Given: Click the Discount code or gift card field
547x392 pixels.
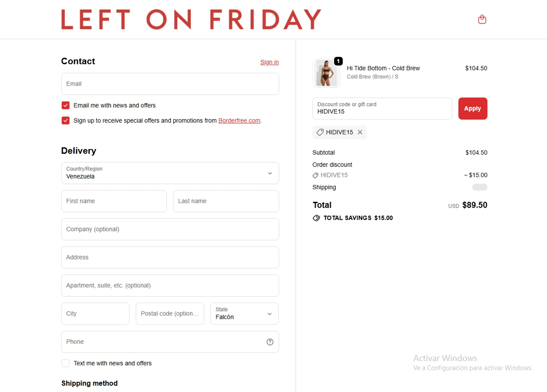Looking at the screenshot, I should coord(382,109).
